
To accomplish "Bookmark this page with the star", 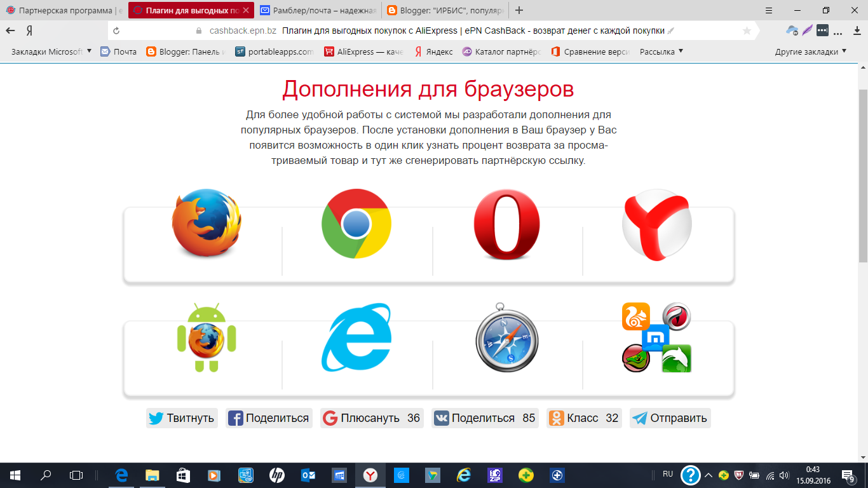I will coord(747,30).
